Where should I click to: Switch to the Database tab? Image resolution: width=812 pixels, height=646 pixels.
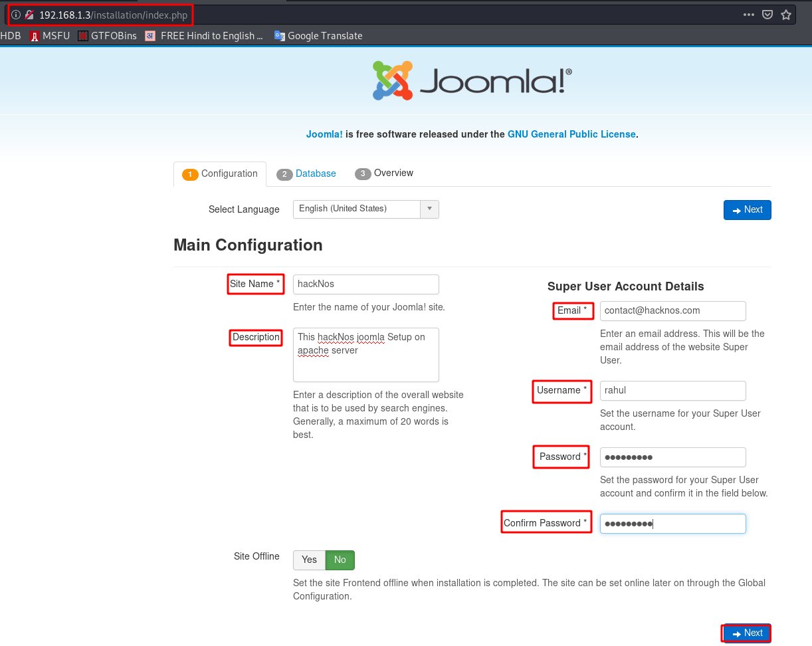coord(306,173)
